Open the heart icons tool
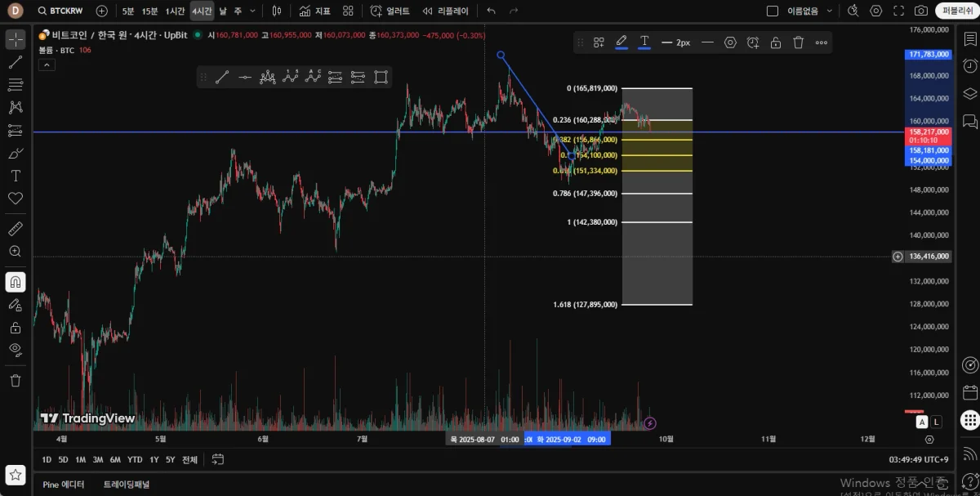 point(15,199)
